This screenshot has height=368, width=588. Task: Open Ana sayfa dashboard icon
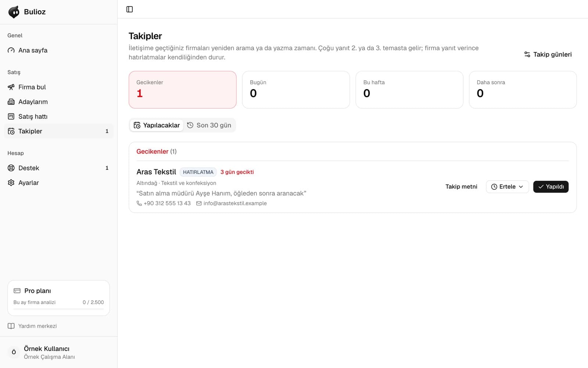point(11,50)
